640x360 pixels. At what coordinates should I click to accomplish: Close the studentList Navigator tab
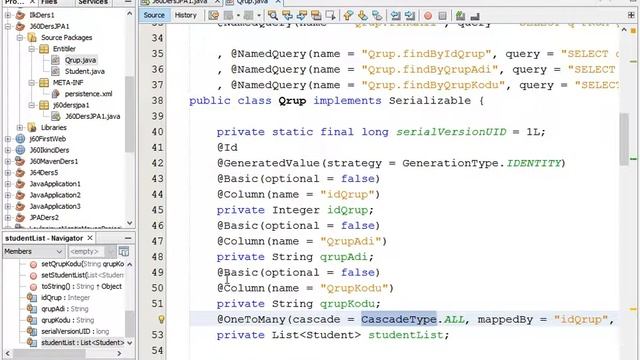(90, 238)
